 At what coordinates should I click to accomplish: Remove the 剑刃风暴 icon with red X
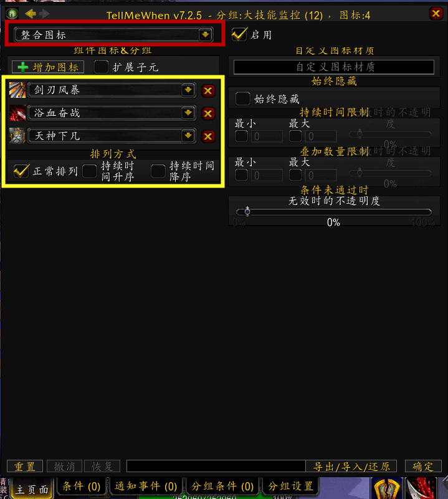[x=208, y=91]
